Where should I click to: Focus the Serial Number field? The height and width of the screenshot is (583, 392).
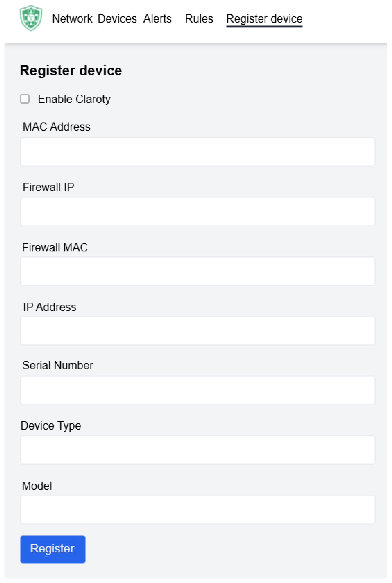pos(198,390)
